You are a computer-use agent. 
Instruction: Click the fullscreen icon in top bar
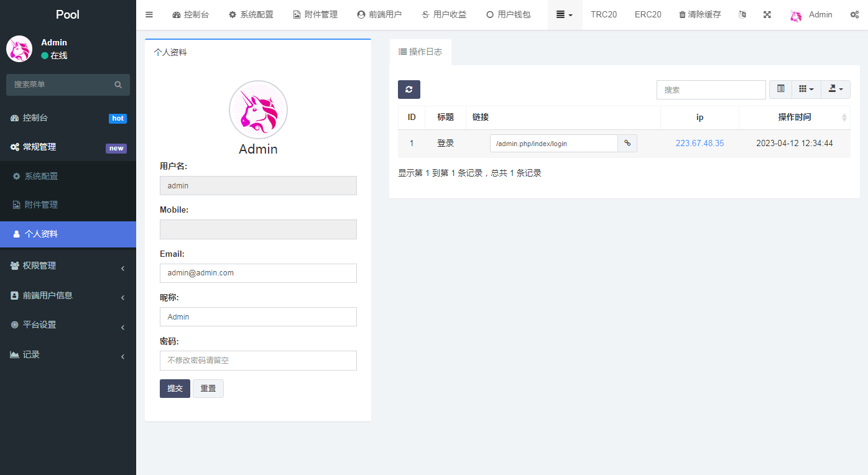point(767,14)
